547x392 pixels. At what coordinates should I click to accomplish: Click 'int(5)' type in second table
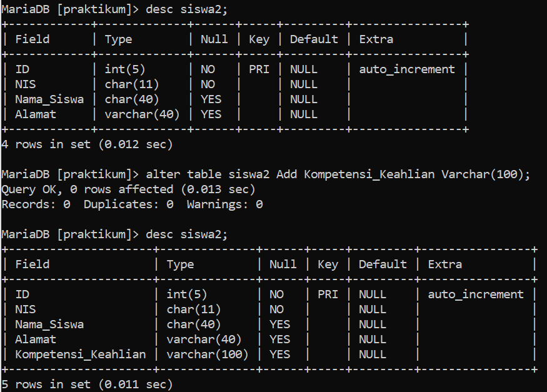coord(187,294)
